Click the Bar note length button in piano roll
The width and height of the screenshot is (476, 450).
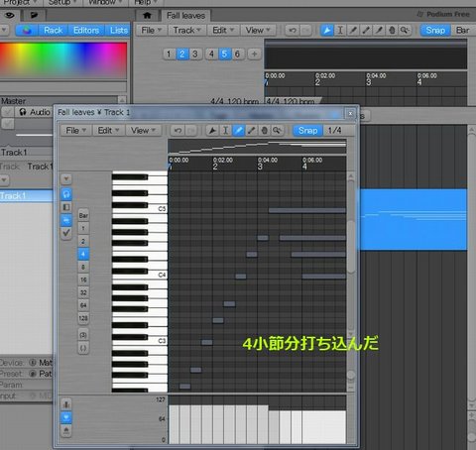click(83, 215)
